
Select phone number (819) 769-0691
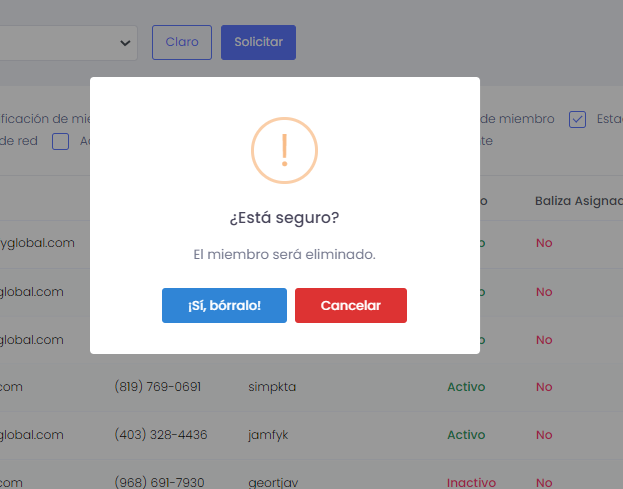157,387
